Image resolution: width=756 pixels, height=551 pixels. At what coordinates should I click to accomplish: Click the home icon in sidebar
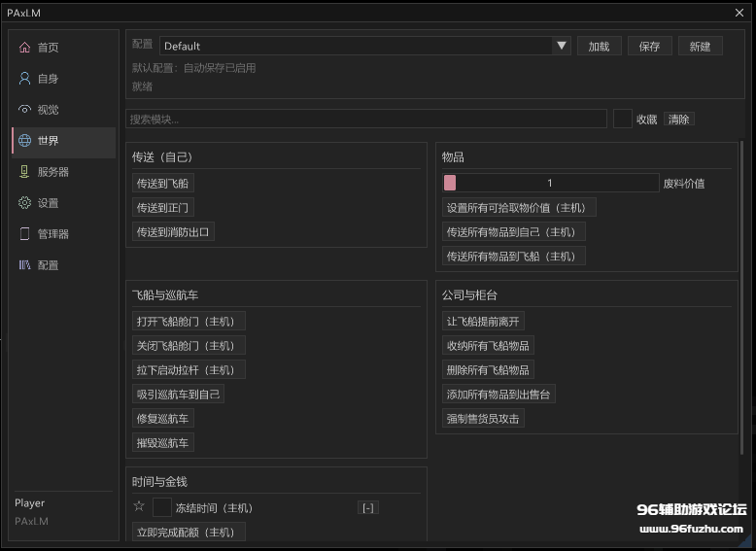pyautogui.click(x=24, y=48)
